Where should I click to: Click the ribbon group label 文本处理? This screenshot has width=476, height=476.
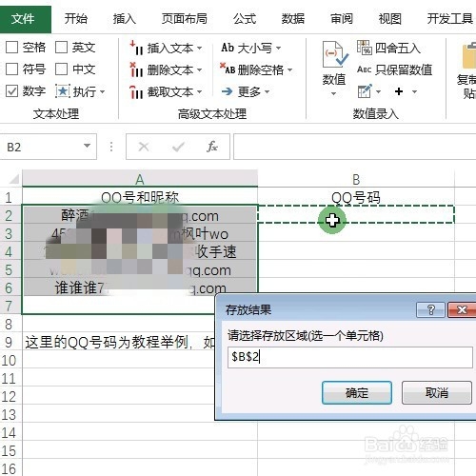(56, 114)
